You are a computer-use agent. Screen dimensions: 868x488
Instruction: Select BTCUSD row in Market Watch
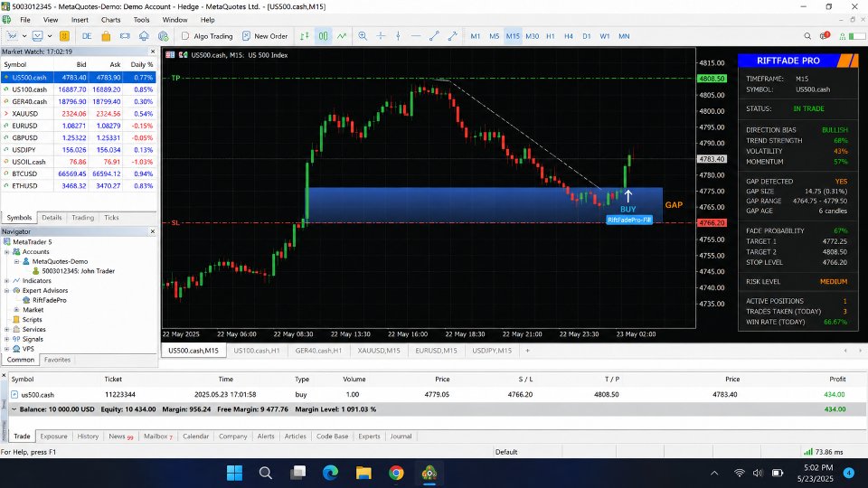pyautogui.click(x=78, y=174)
